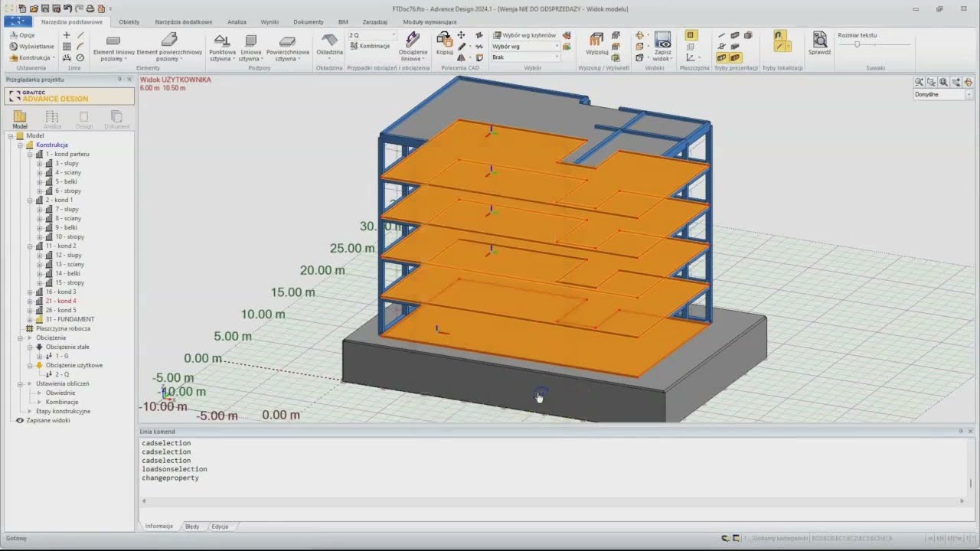The width and height of the screenshot is (980, 551).
Task: Toggle the axis line presentation mode
Action: point(721,35)
